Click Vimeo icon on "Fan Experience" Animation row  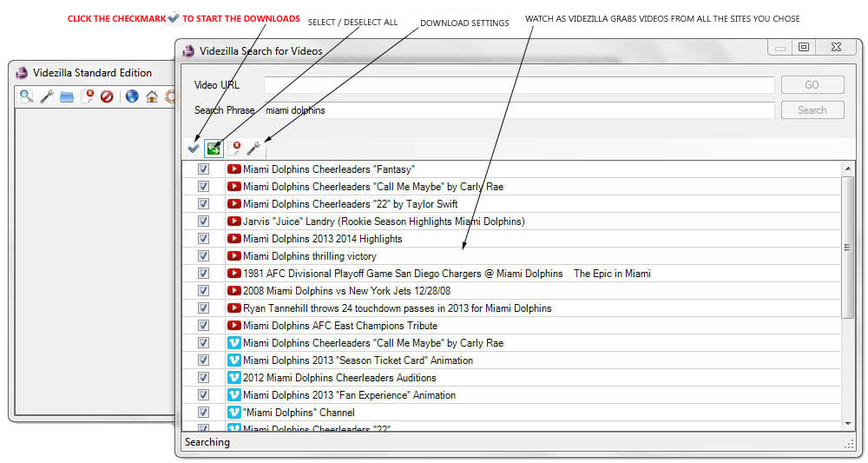point(234,395)
